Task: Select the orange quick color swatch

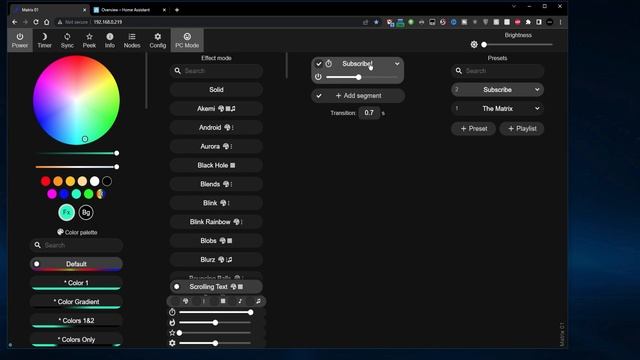Action: pyautogui.click(x=58, y=181)
